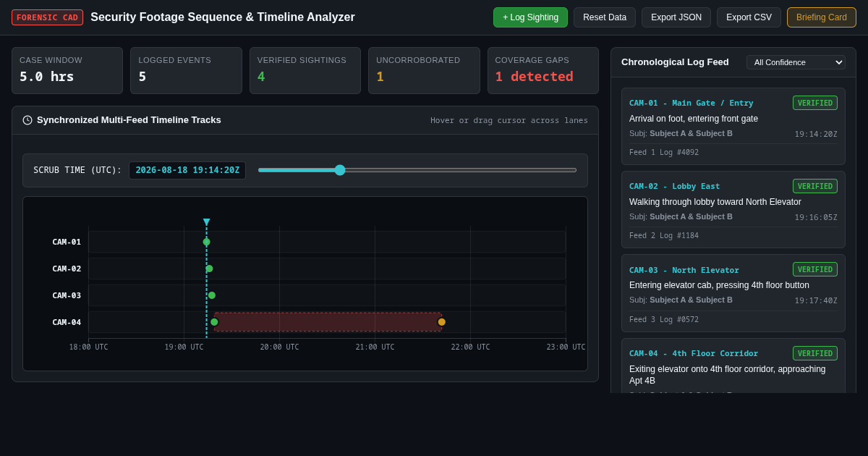Click the CAM-01 lane label
This screenshot has width=868, height=456.
click(67, 242)
